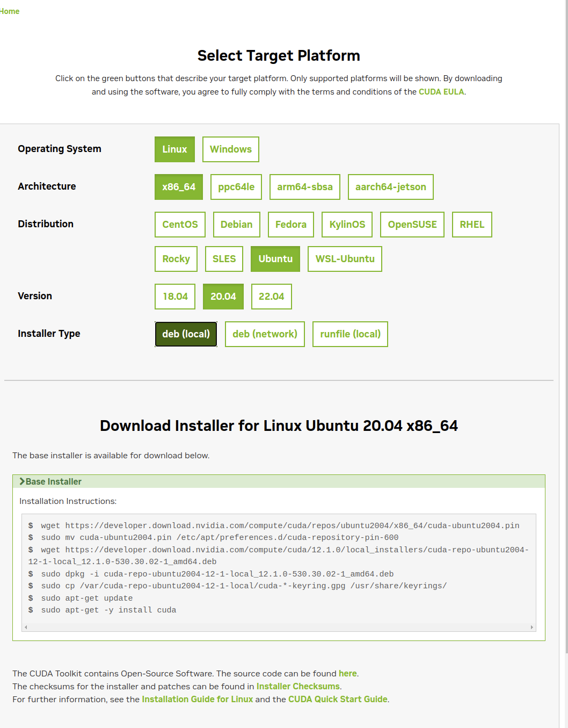Viewport: 568px width, 728px height.
Task: Click 'Download Installer for Linux Ubuntu' heading
Action: (279, 426)
